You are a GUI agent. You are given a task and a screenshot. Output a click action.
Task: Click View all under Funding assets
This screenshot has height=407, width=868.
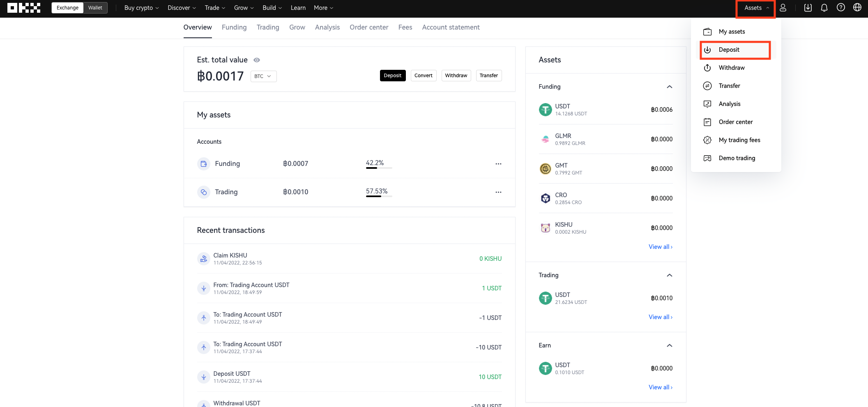pos(661,247)
